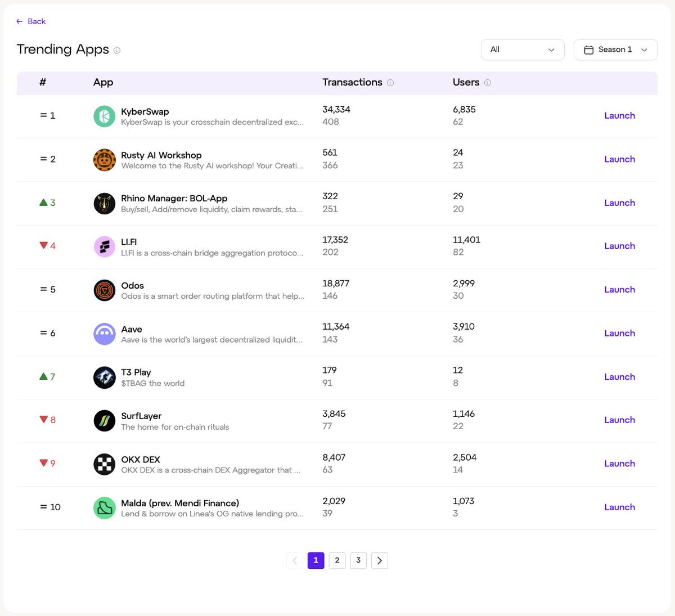Open the All filter dropdown
The image size is (675, 616).
[522, 50]
